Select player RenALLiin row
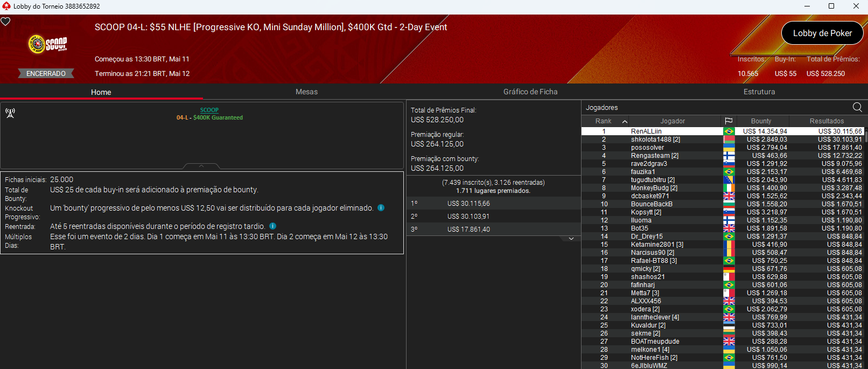 (723, 131)
